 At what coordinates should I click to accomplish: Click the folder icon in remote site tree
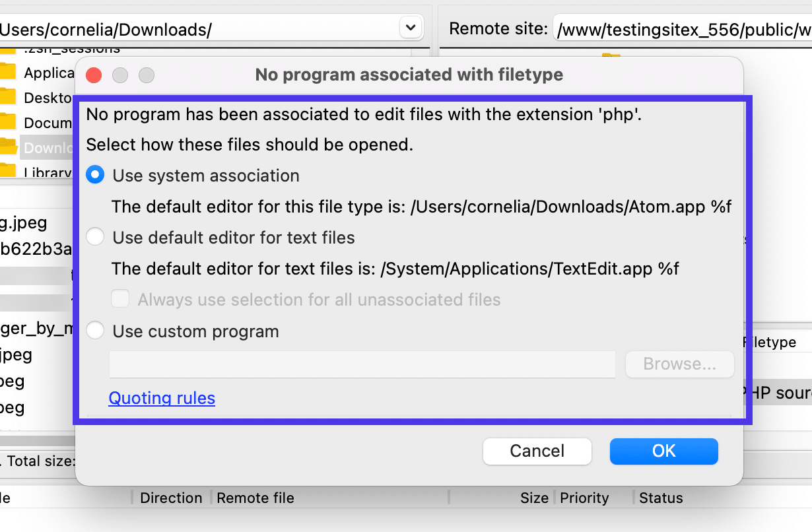(x=611, y=55)
